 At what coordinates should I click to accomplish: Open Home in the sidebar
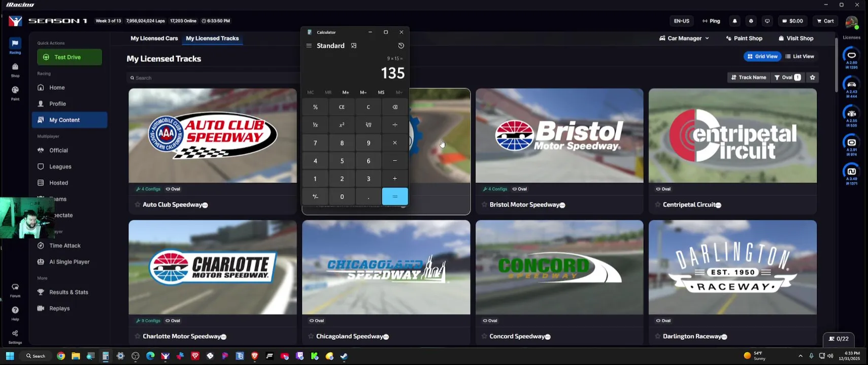70,88
